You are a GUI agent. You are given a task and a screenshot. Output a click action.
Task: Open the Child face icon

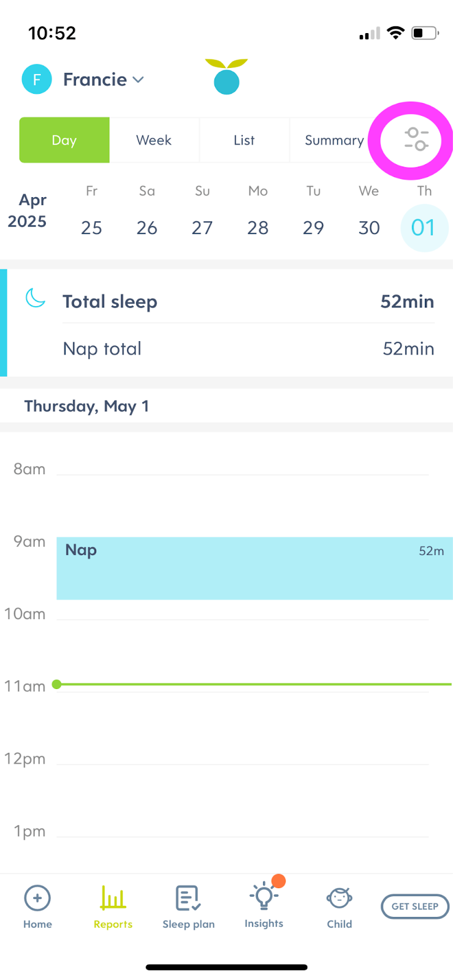tap(339, 899)
